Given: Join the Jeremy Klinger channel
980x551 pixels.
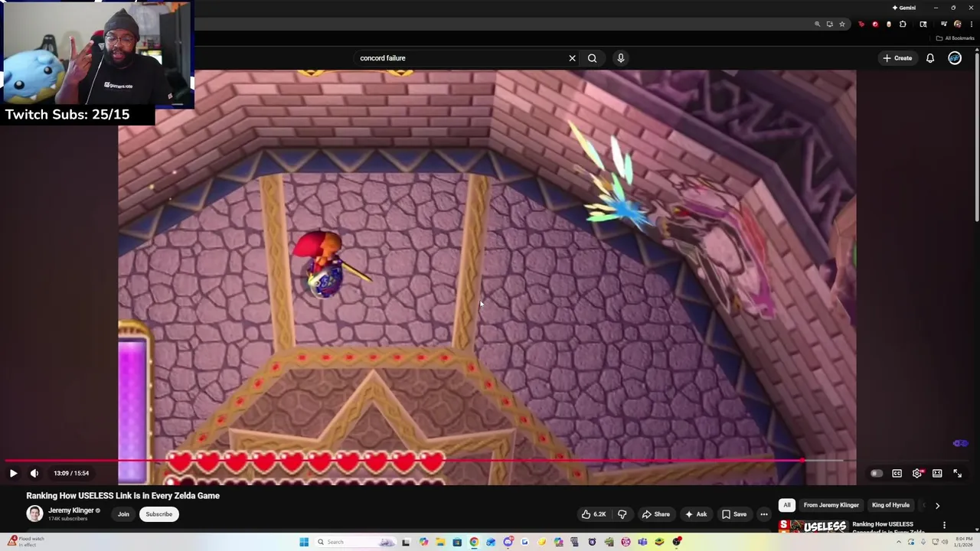Looking at the screenshot, I should click(123, 514).
